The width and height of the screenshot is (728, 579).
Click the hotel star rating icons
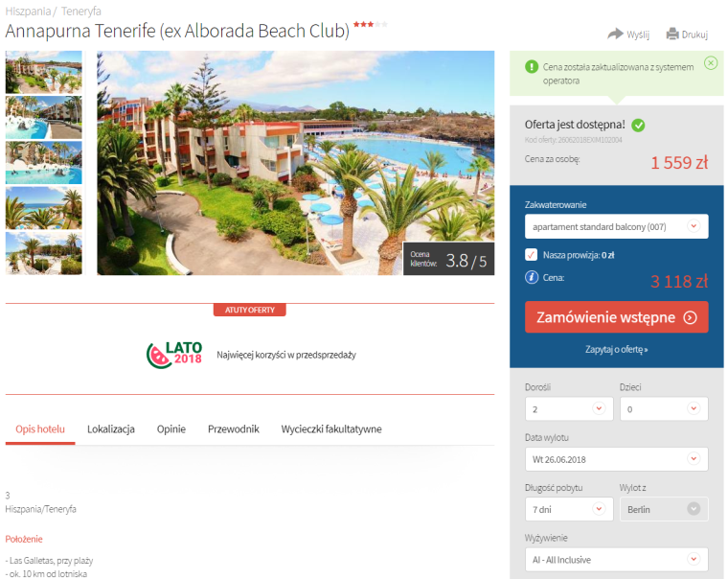pos(371,24)
